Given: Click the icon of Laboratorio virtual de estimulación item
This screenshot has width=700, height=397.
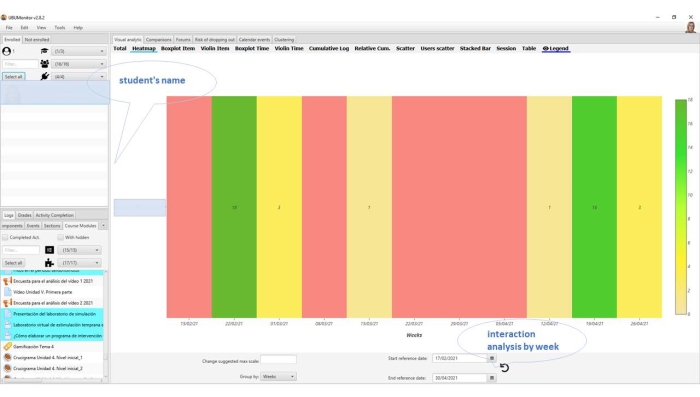Looking at the screenshot, I should (8, 325).
